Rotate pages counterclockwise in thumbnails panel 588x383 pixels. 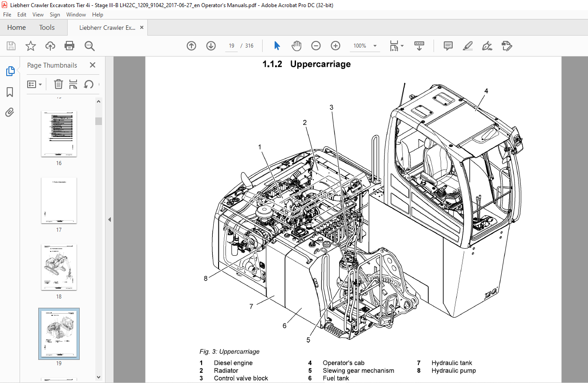pos(89,84)
